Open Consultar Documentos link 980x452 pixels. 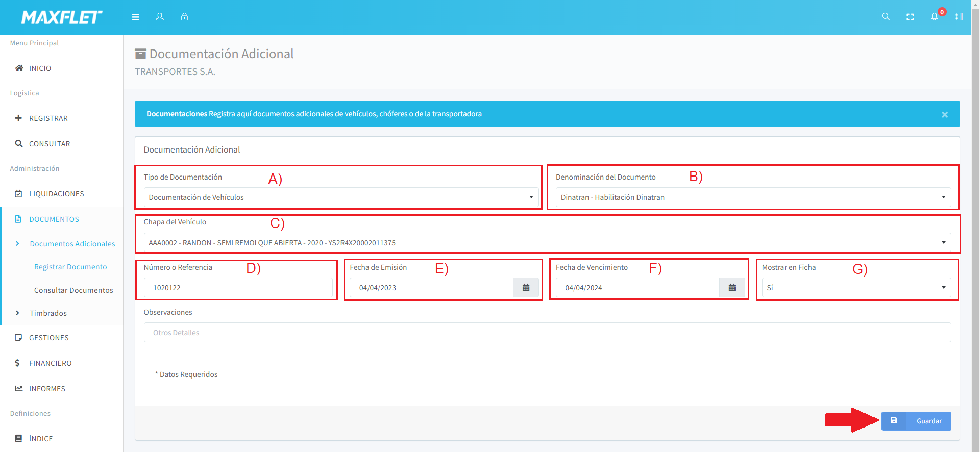point(73,290)
